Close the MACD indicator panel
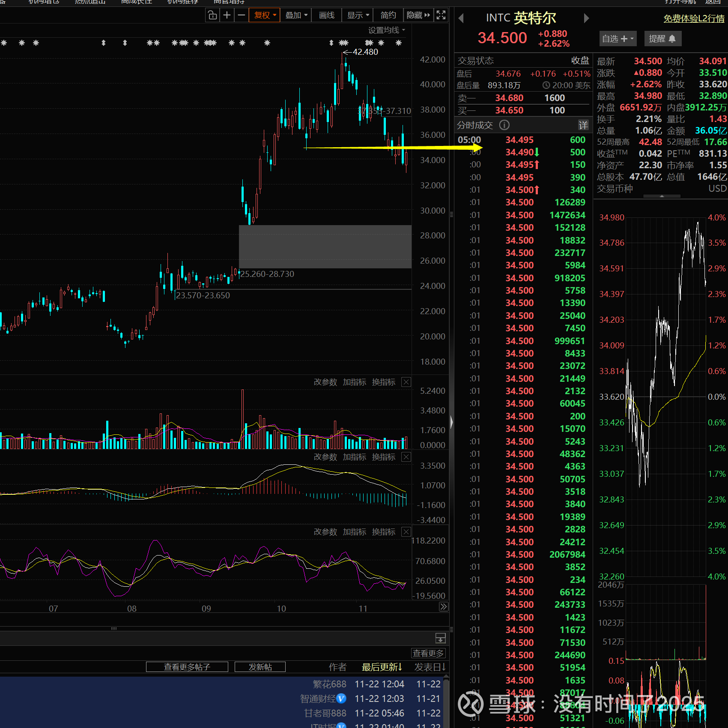Viewport: 728px width, 728px height. [406, 457]
